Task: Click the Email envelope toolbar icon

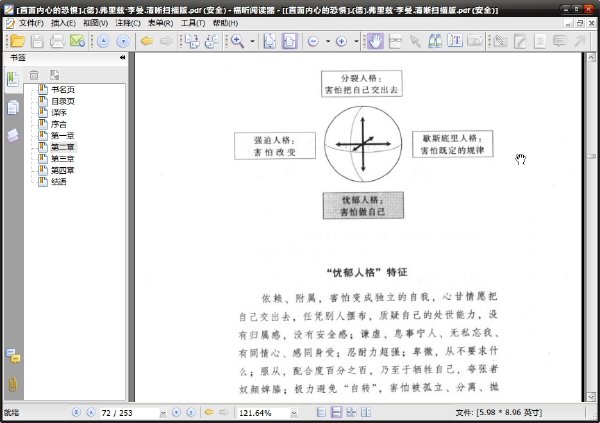Action: tap(77, 41)
